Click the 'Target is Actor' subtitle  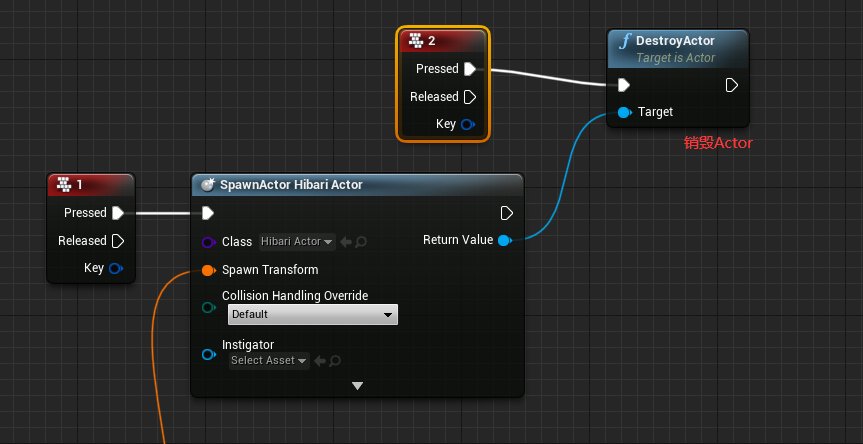(675, 58)
